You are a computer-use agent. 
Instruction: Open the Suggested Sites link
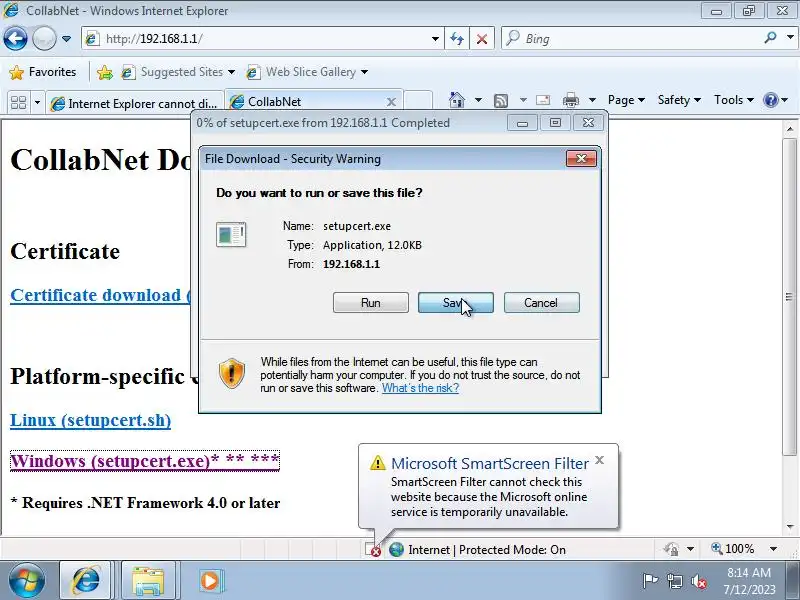click(x=178, y=72)
